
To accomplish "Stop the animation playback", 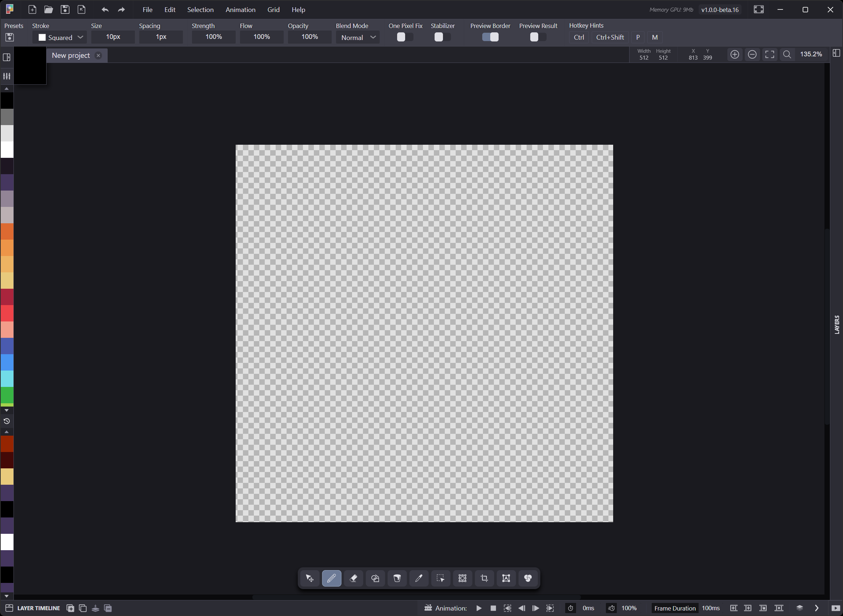I will [x=493, y=608].
